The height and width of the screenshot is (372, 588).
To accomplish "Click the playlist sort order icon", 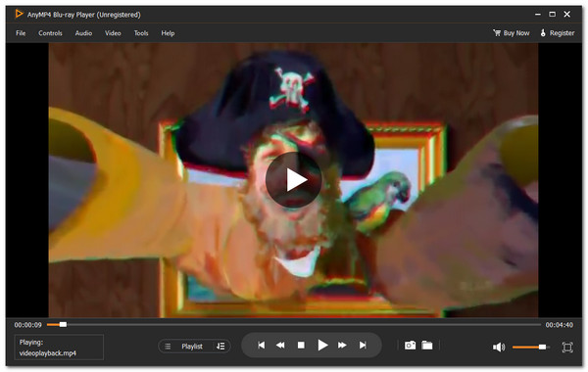I will (x=220, y=347).
